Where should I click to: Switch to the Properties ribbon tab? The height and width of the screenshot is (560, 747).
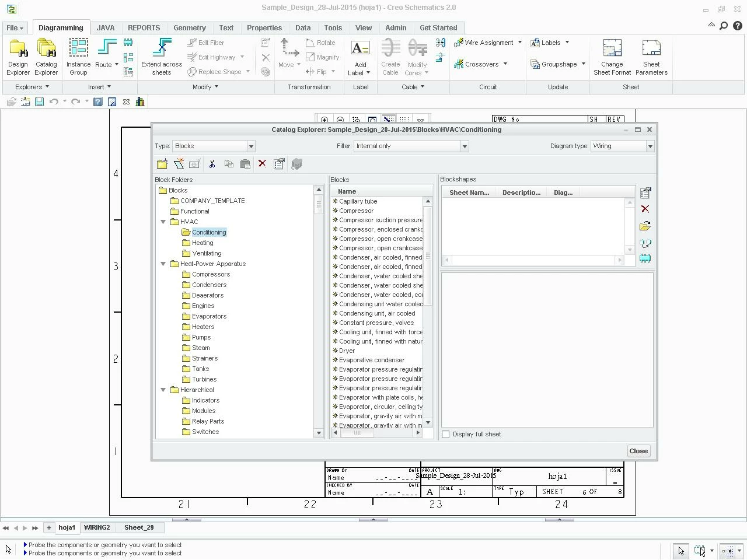pyautogui.click(x=264, y=27)
